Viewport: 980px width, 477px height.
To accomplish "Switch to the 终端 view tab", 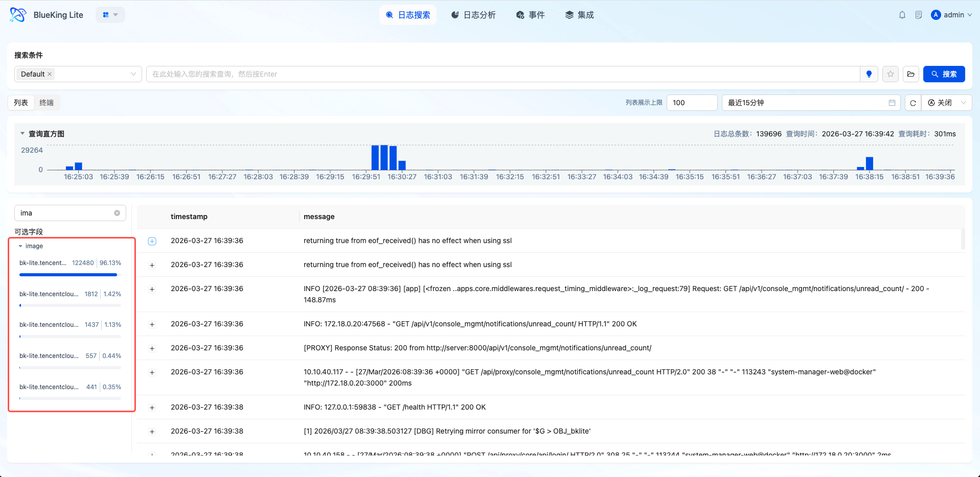I will pos(47,103).
